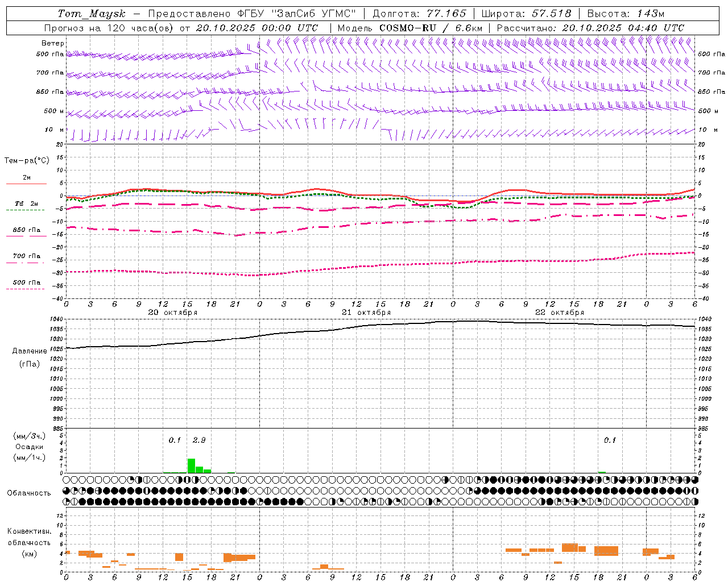Select the "(гПа)" unit under Давление
The width and height of the screenshot is (728, 582).
30,364
